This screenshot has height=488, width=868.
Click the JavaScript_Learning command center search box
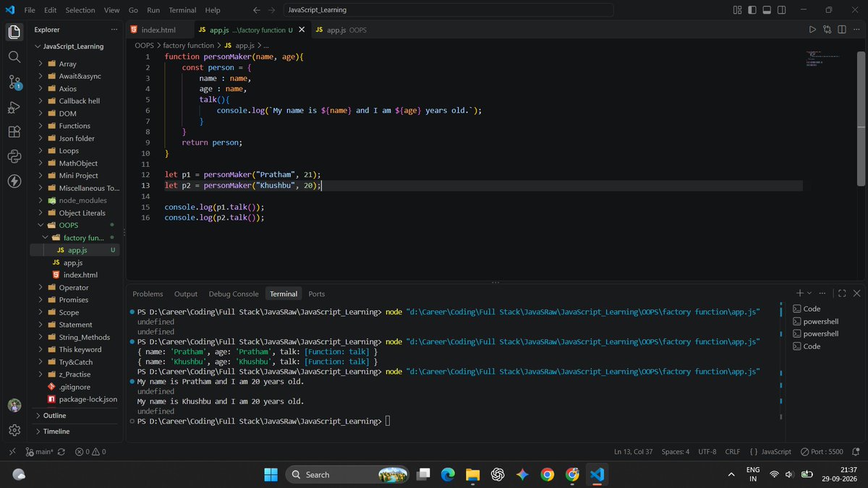(447, 10)
